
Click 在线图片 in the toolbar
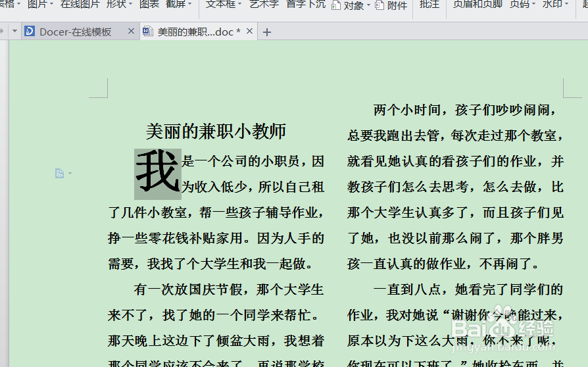point(80,4)
